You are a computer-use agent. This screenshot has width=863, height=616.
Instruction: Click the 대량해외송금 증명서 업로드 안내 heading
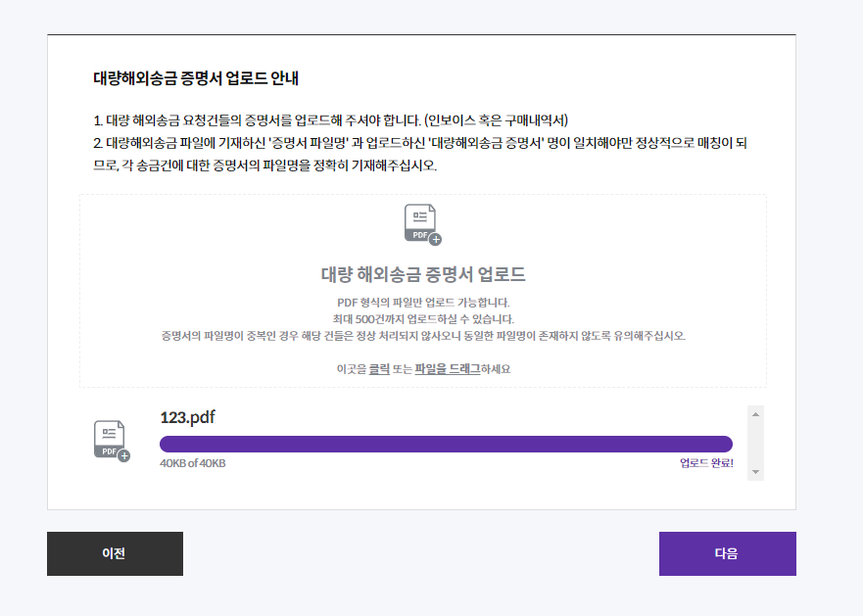click(x=196, y=78)
